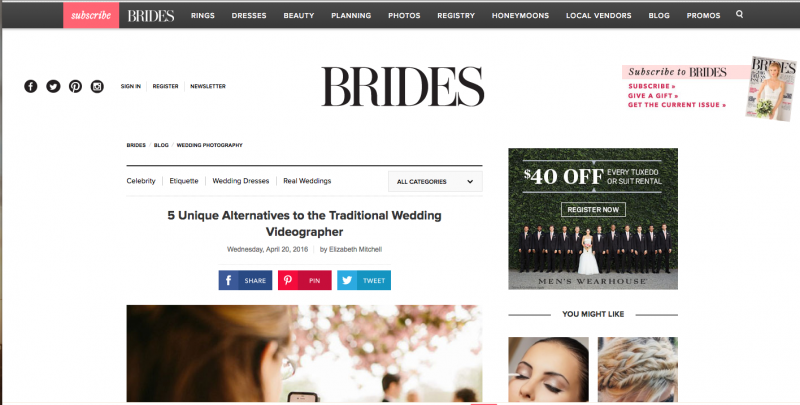Tweet the article using TWEET button
The width and height of the screenshot is (800, 405).
click(364, 280)
